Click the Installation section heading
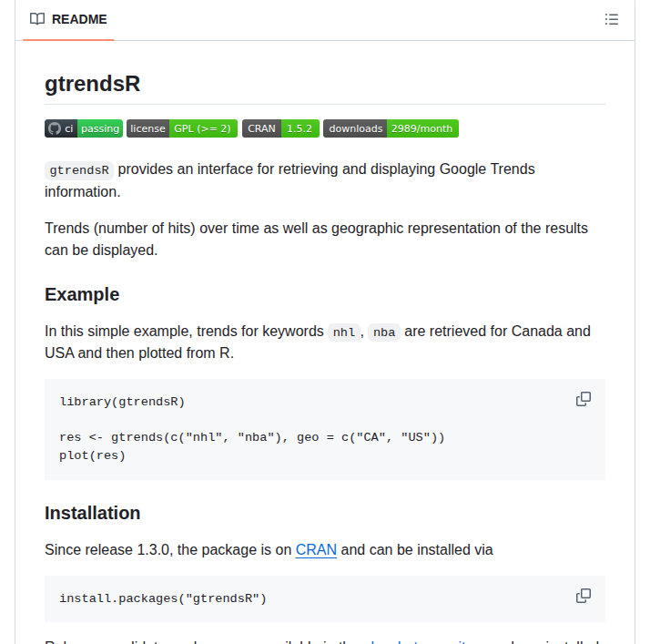The image size is (650, 644). point(93,513)
